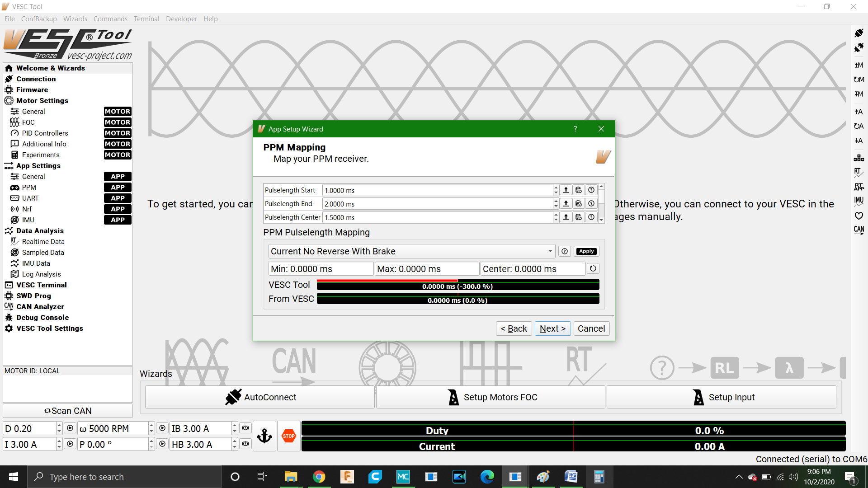868x488 pixels.
Task: Click the anchor brake button
Action: pyautogui.click(x=264, y=436)
